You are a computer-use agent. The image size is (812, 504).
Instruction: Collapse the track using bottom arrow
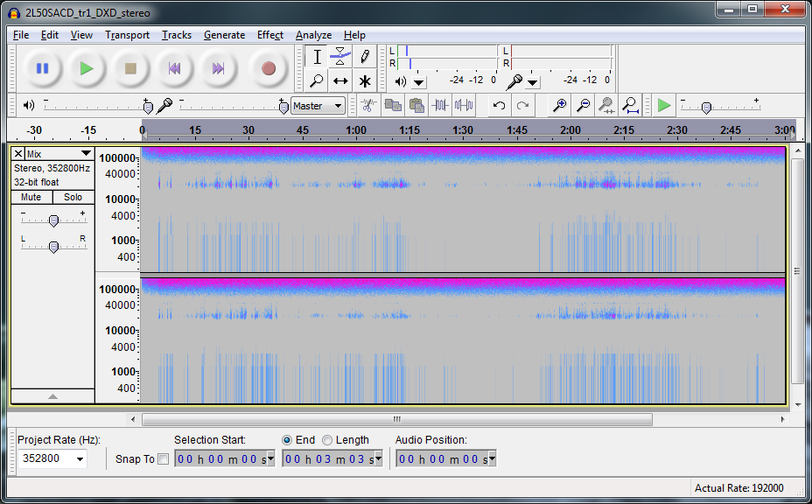coord(52,396)
